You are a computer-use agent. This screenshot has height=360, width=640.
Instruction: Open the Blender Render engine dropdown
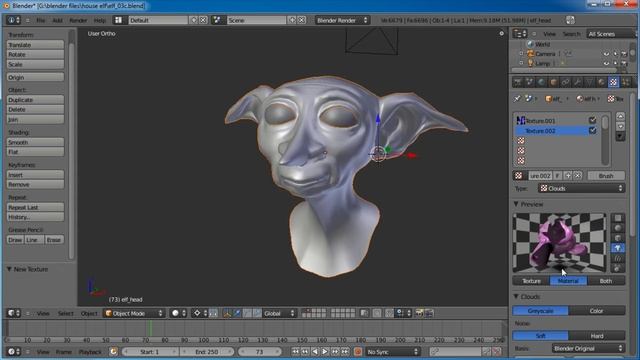342,20
